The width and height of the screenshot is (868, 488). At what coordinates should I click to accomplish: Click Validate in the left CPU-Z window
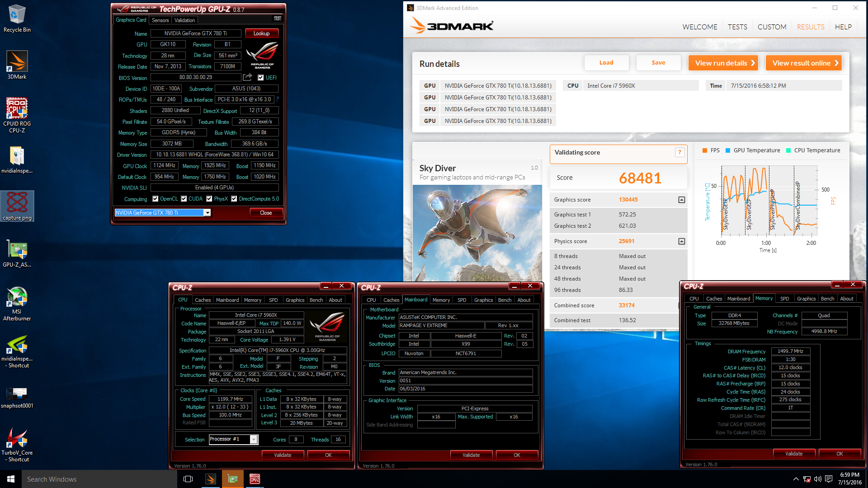tap(283, 455)
